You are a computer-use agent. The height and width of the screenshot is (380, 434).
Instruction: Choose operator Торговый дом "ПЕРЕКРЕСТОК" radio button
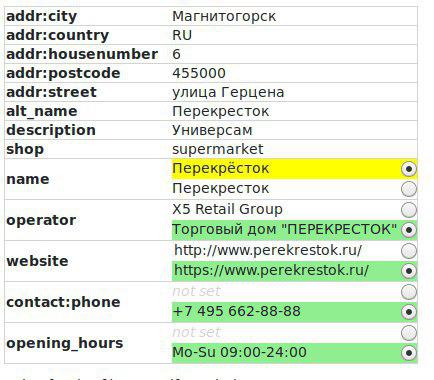[x=409, y=230]
